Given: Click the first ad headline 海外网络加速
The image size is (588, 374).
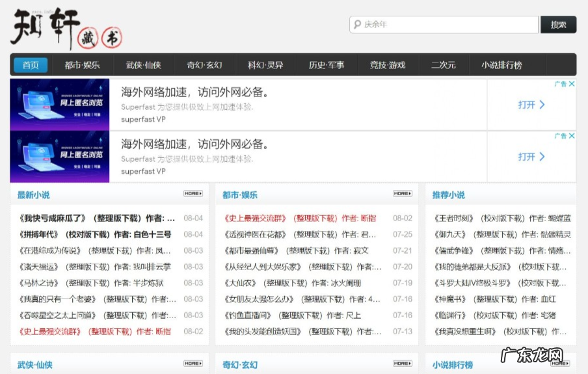Looking at the screenshot, I should pyautogui.click(x=195, y=92).
